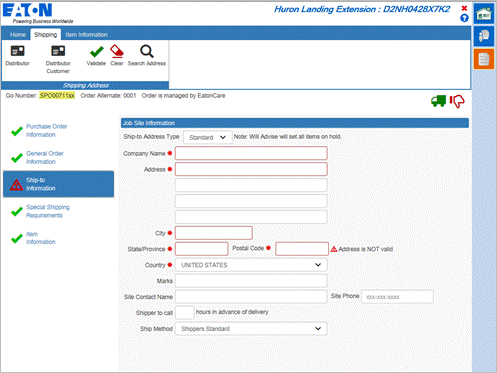Click the red thumbs-down icon

(457, 101)
